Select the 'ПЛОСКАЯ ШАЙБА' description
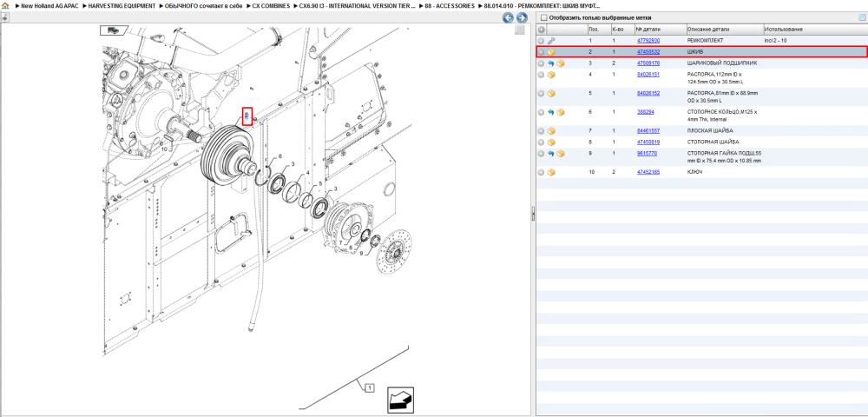This screenshot has width=868, height=417. (x=710, y=131)
